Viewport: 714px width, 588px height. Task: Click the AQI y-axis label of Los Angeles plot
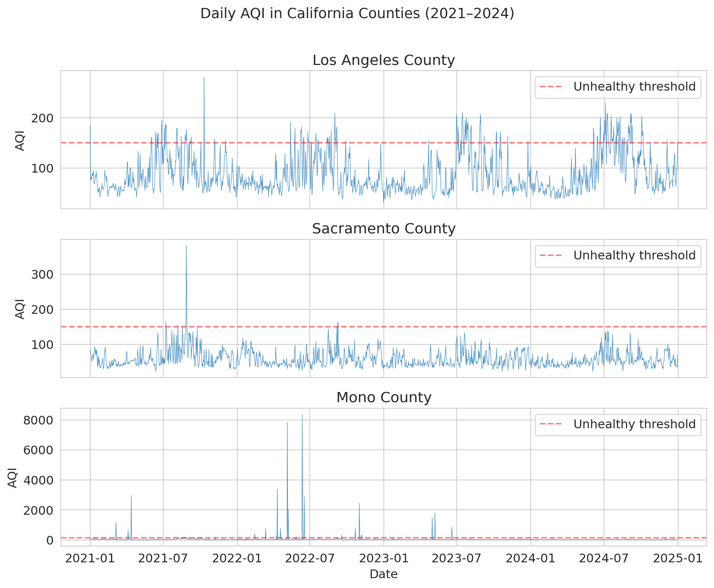[20, 140]
